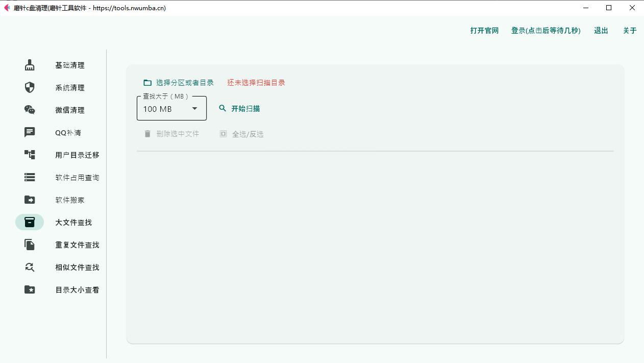Open 相似文件查找 refresh icon
Viewport: 644px width, 363px height.
pyautogui.click(x=29, y=267)
